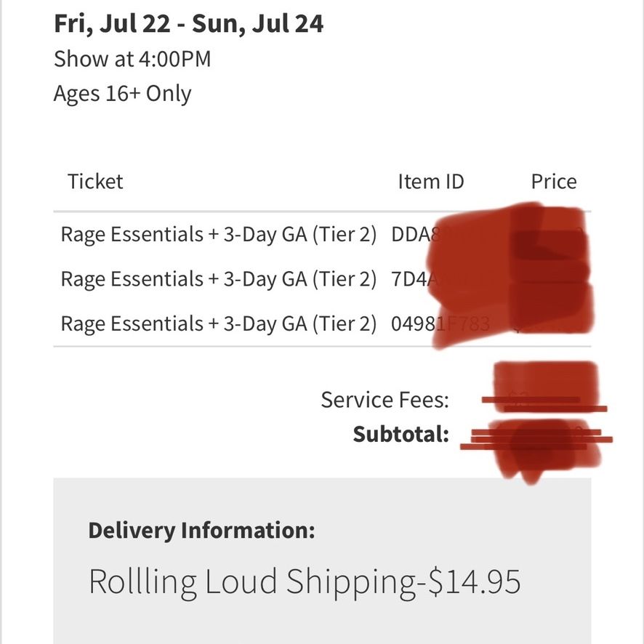This screenshot has width=644, height=644.
Task: Click the Delivery Information heading
Action: 201,530
